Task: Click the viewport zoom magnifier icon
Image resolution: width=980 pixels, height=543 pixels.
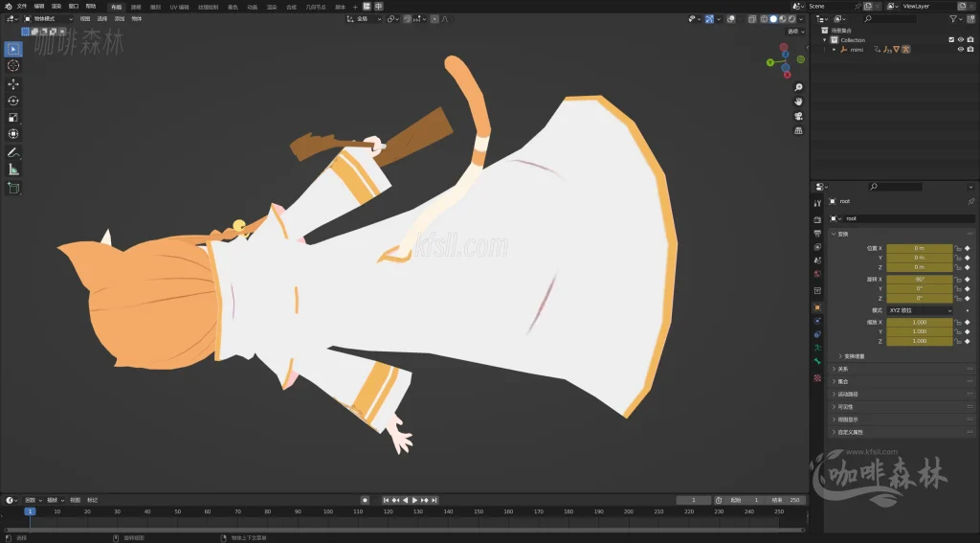Action: [798, 87]
